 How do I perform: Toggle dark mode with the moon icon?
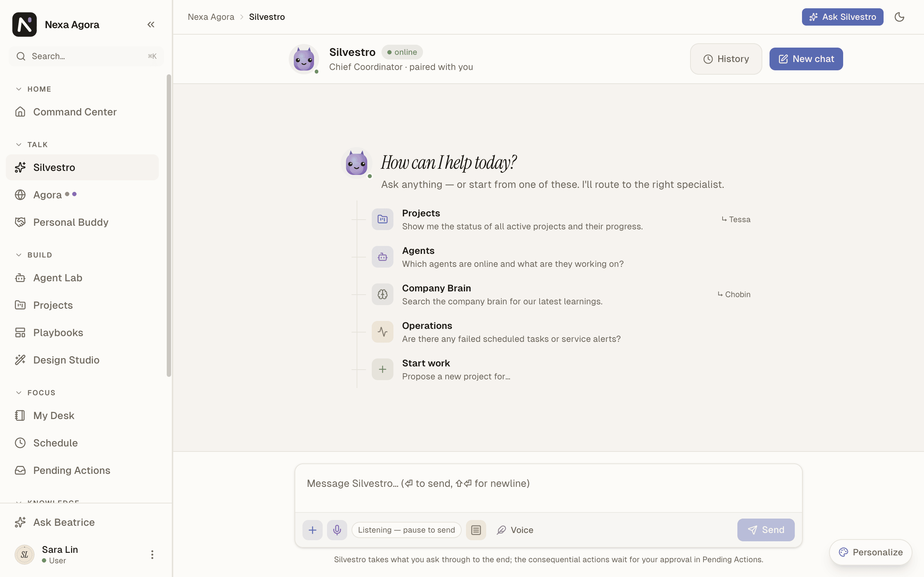click(899, 17)
